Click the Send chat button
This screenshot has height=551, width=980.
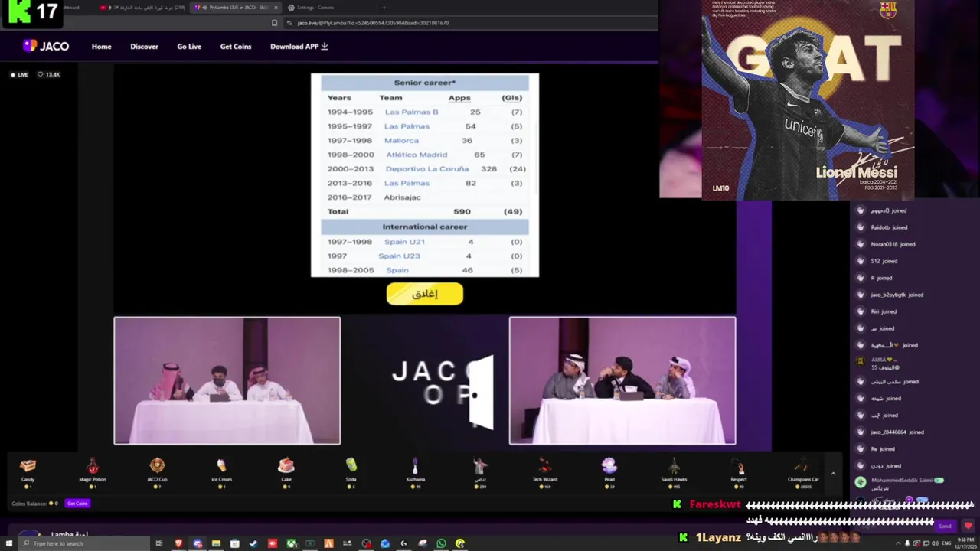pos(946,526)
